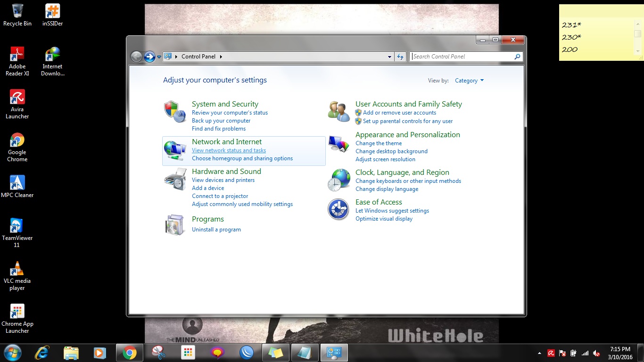The image size is (644, 362).
Task: Click the Programs box icon
Action: [175, 224]
